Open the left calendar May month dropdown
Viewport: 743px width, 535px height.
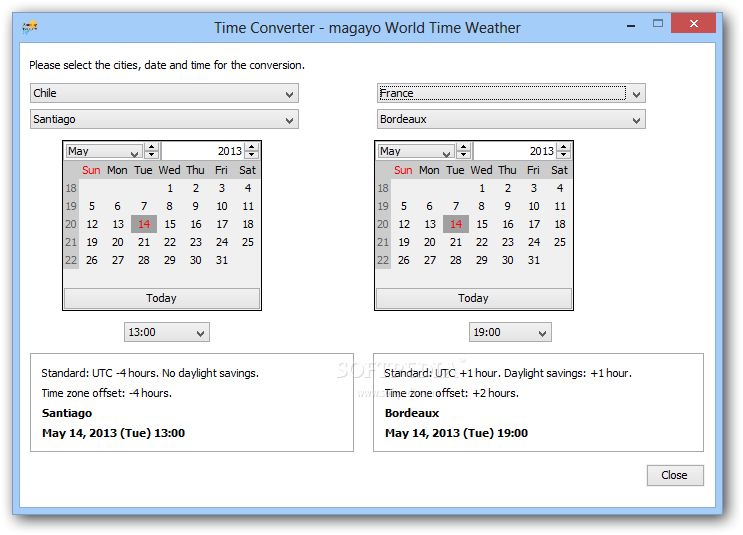[x=104, y=151]
